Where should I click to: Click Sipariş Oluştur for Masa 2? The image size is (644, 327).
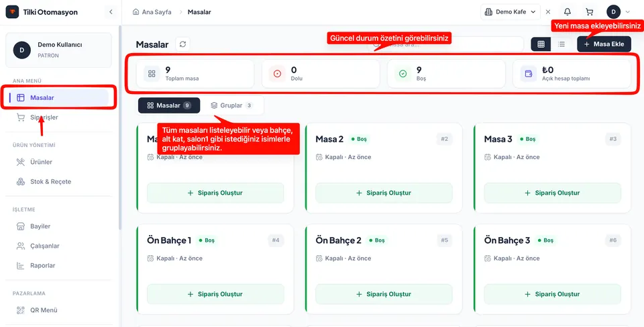click(x=384, y=193)
